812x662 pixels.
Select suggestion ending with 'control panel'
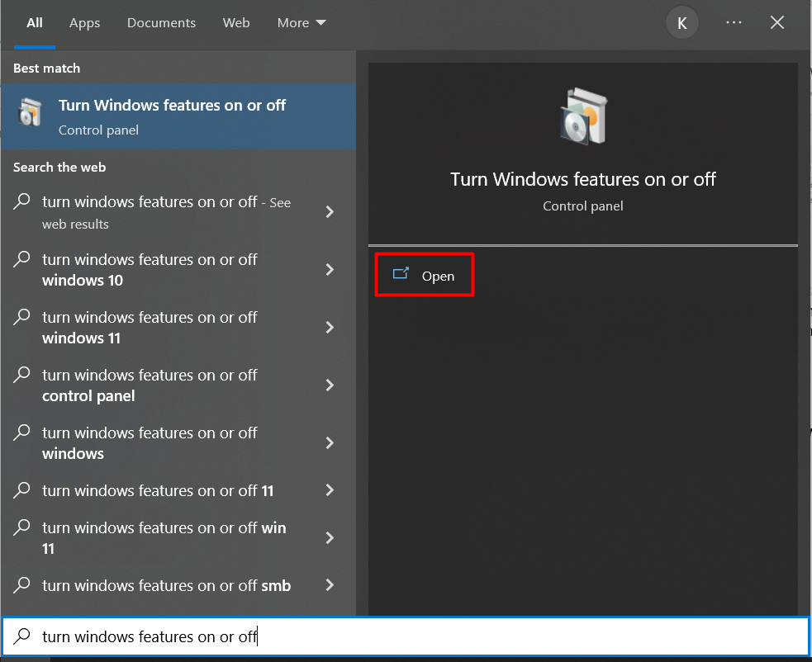(178, 385)
